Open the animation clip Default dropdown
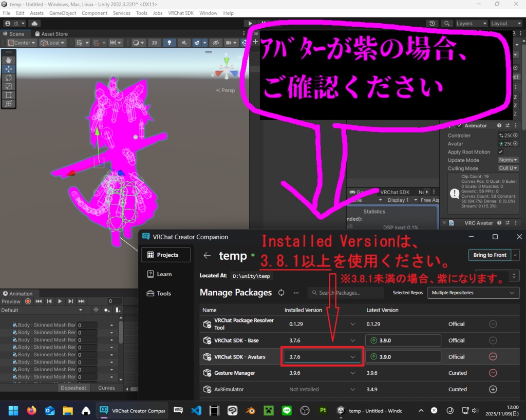This screenshot has height=420, width=526. tap(41, 310)
